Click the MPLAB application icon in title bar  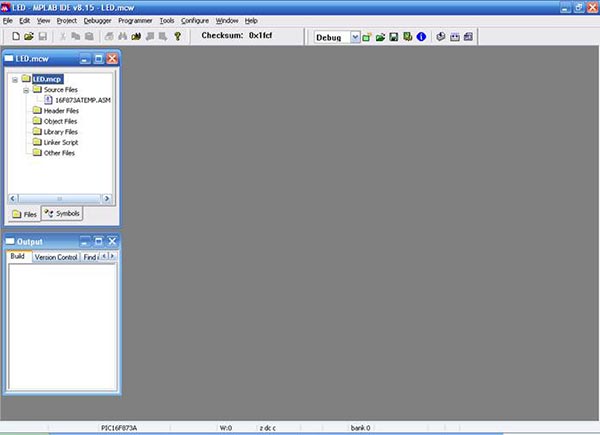coord(5,7)
